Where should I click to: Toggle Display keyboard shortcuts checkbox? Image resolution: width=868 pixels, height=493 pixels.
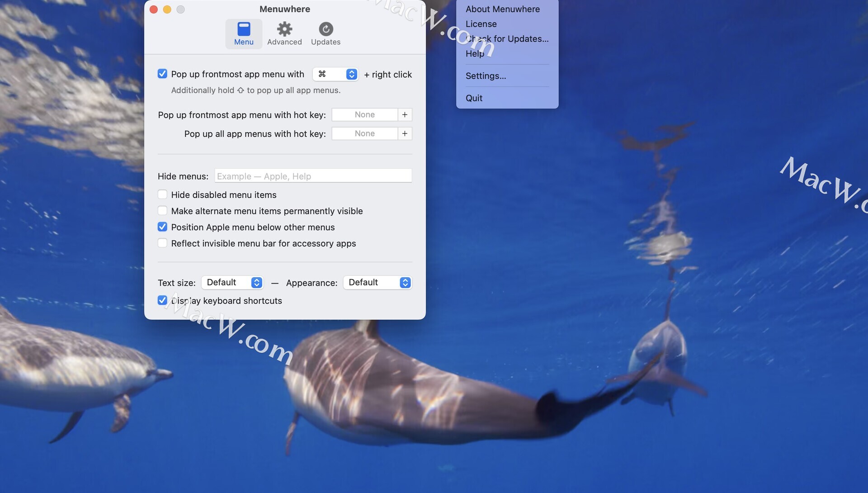[x=162, y=300]
